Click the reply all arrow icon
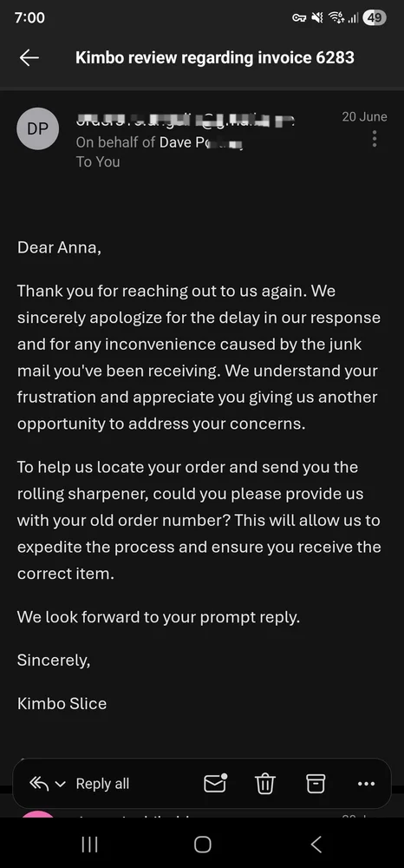Screen dimensions: 404x868 39,783
